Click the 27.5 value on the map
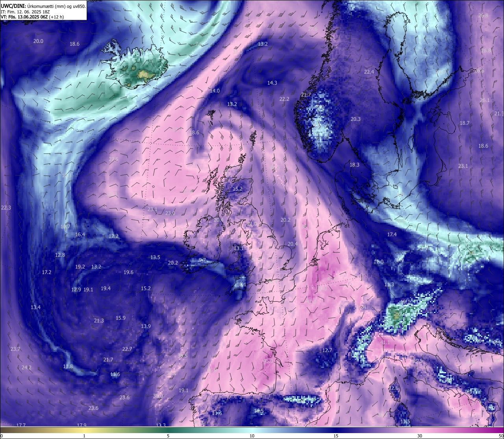The width and height of the screenshot is (504, 439). pyautogui.click(x=113, y=159)
